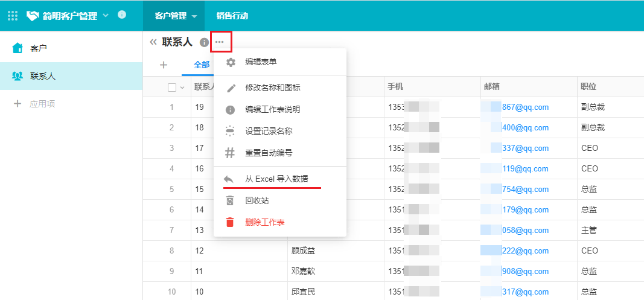
Task: Switch to 销售行动 tab
Action: (x=232, y=16)
